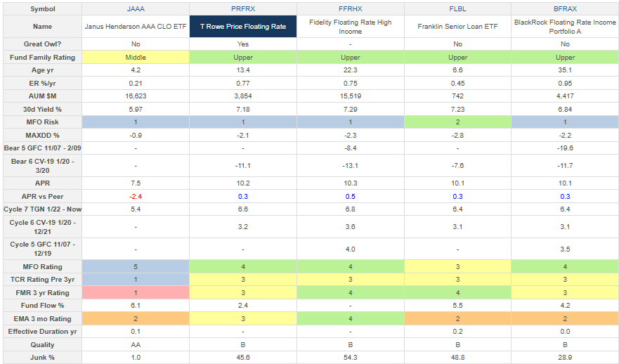The image size is (619, 364).
Task: Select Fidelity Floating Rate High Income name
Action: 350,27
